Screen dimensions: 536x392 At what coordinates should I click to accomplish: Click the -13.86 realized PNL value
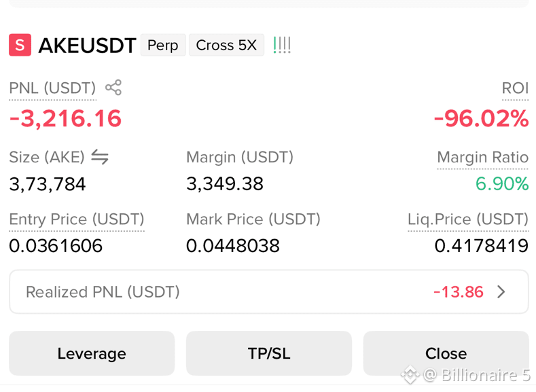[458, 292]
